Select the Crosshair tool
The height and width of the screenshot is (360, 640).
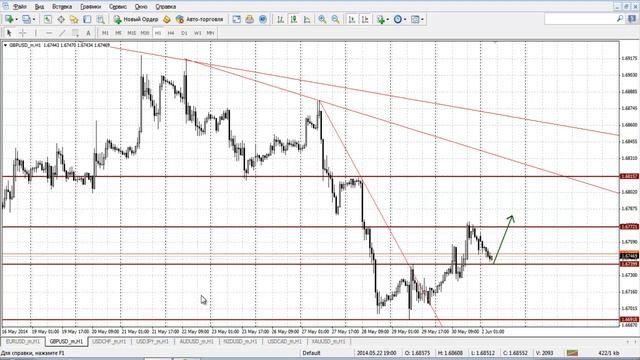(x=22, y=33)
